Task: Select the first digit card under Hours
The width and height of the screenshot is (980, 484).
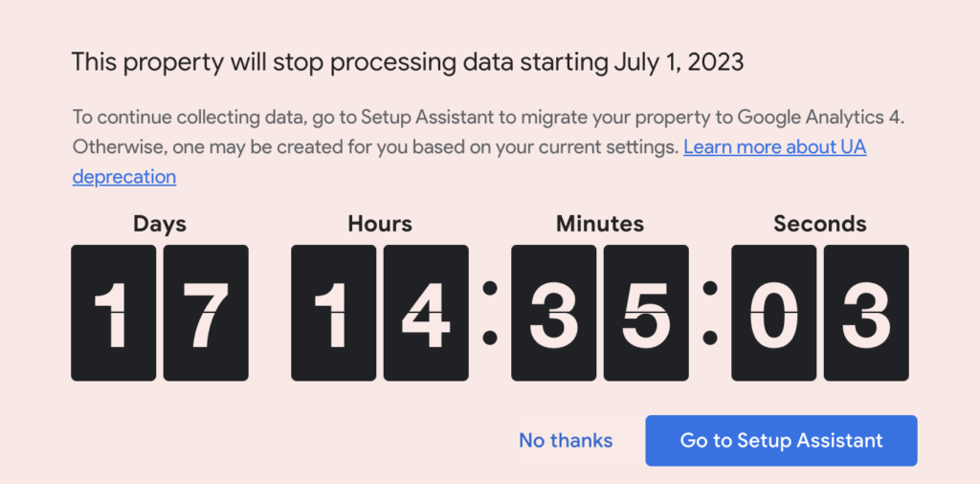Action: coord(333,313)
